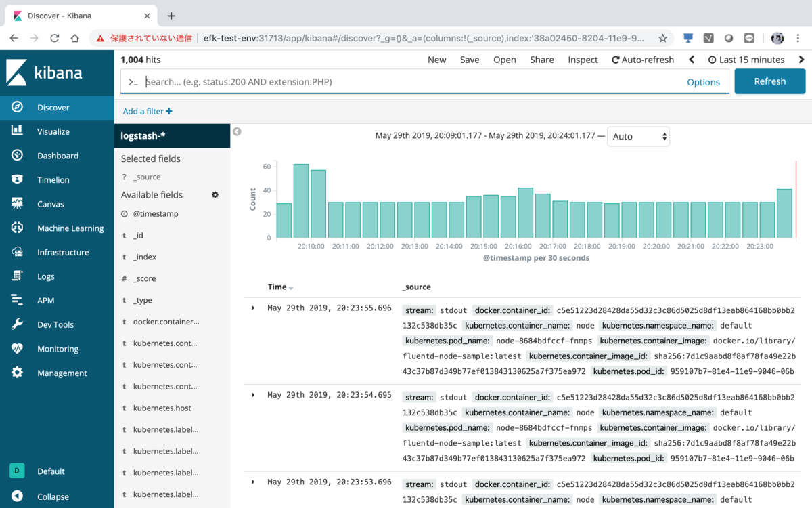
Task: Step time range forward arrow
Action: 802,60
